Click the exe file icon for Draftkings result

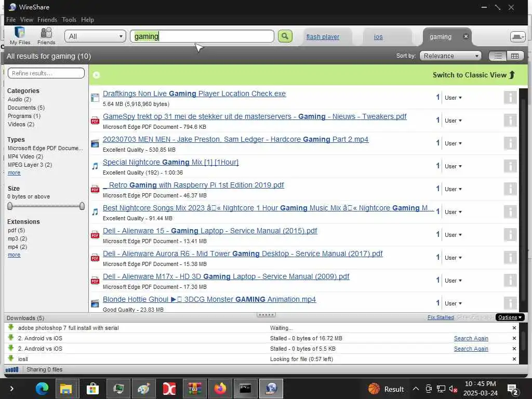tap(95, 98)
